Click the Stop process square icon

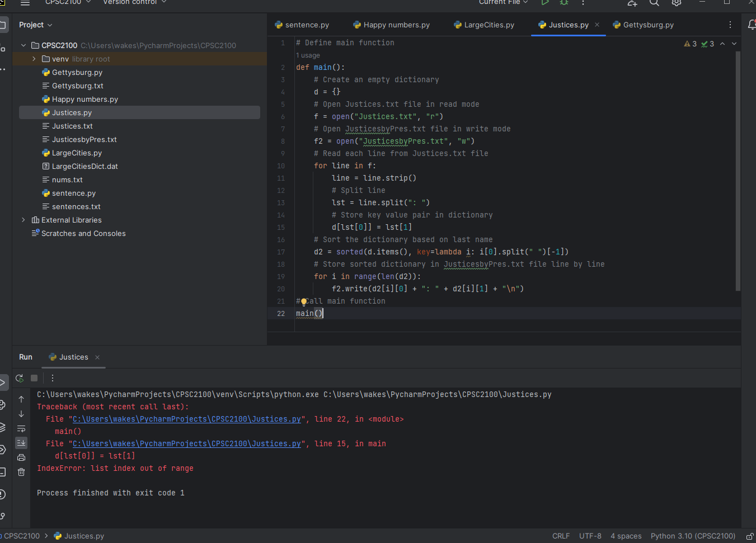(34, 378)
